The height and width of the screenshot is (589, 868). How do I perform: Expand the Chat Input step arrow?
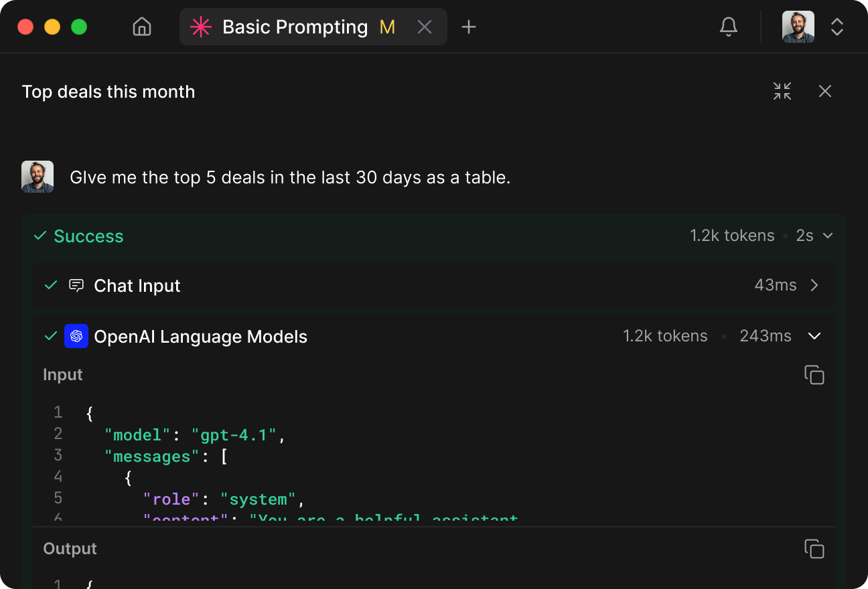[x=814, y=286]
